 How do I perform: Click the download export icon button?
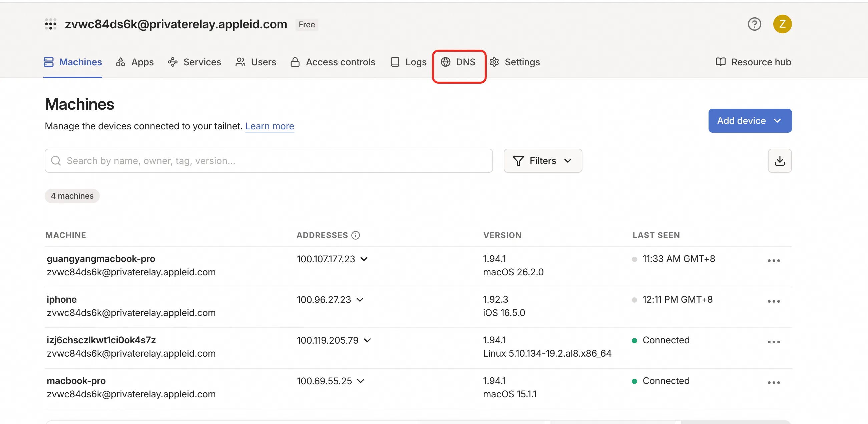point(779,161)
